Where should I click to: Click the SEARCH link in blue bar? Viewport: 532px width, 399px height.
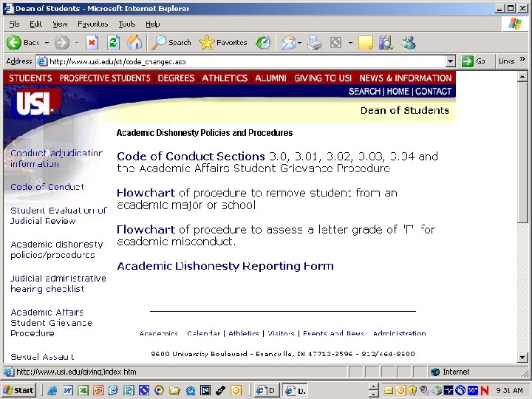pos(365,92)
